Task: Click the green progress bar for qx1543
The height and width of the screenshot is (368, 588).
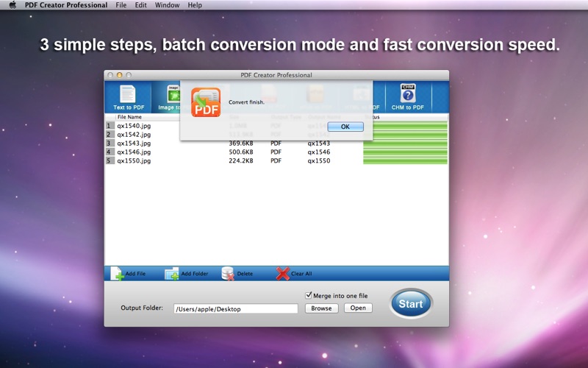Action: pos(406,143)
